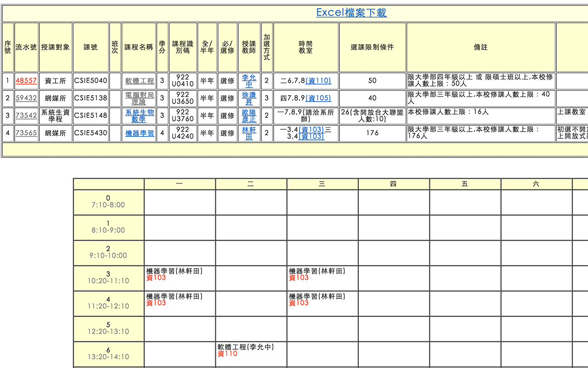Click period 3 10:20-11:10 row label
Viewport: 588px width, 368px height.
coord(108,278)
